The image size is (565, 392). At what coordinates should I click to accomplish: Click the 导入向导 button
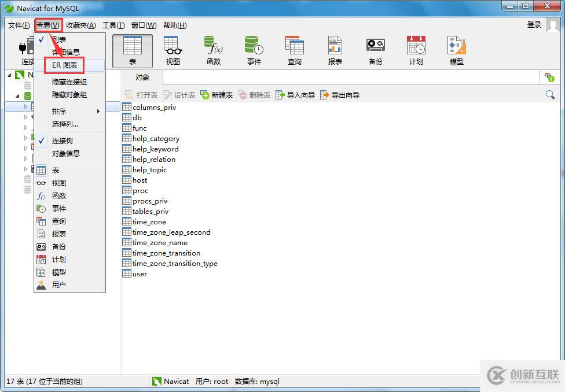[x=295, y=95]
